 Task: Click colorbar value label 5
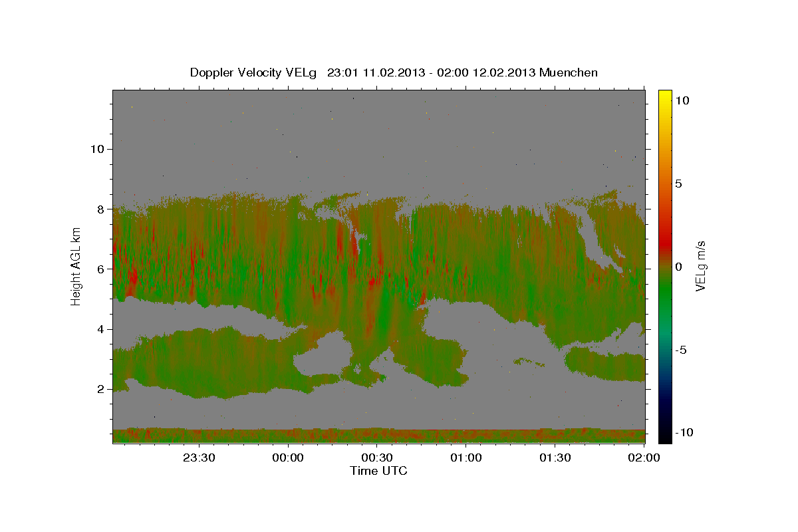tap(678, 184)
